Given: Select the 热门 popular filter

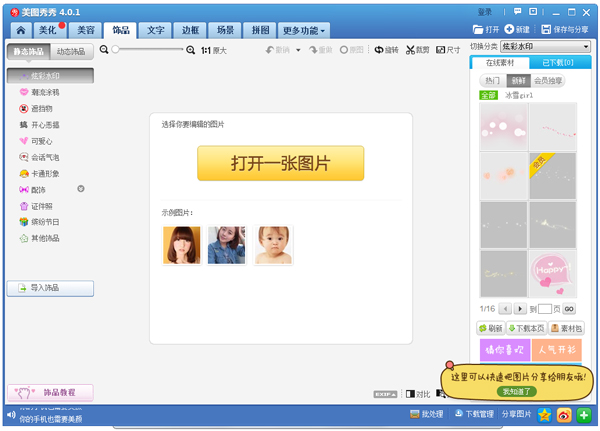Looking at the screenshot, I should tap(492, 80).
